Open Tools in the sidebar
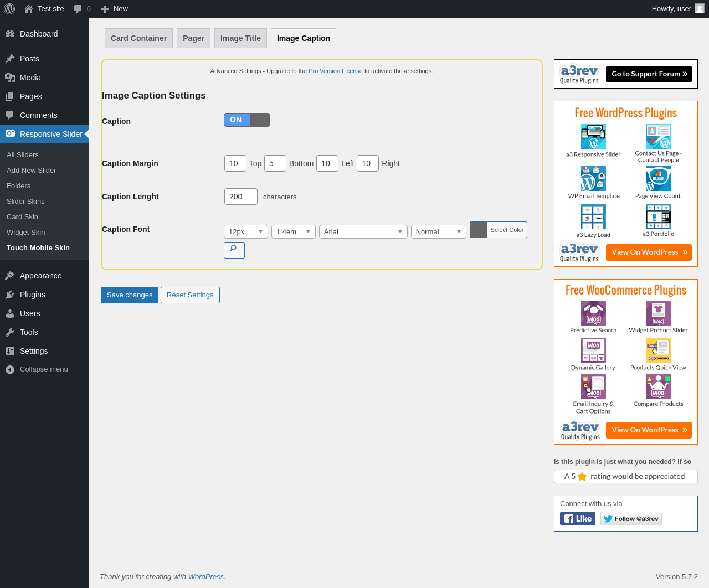Screen dimensions: 709x588 tap(44, 332)
